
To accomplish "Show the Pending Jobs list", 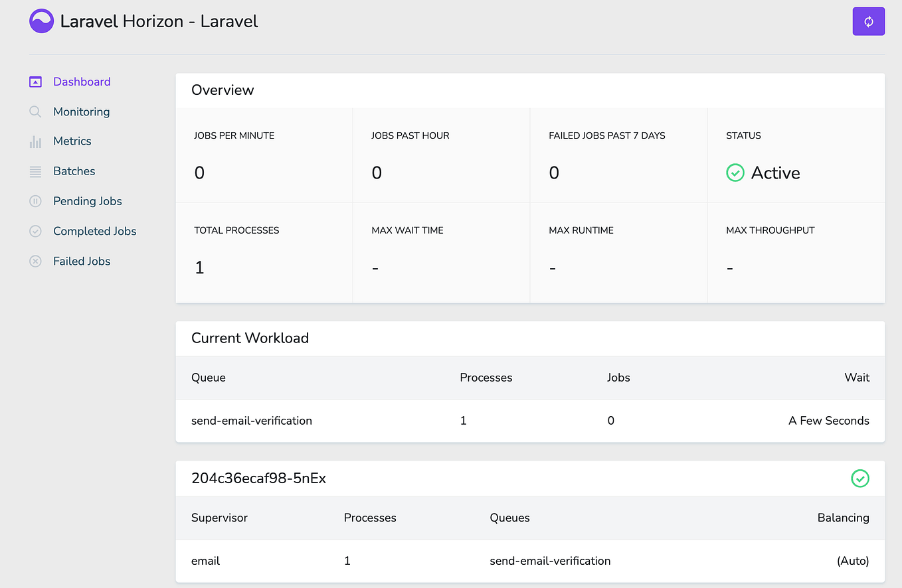I will click(88, 201).
